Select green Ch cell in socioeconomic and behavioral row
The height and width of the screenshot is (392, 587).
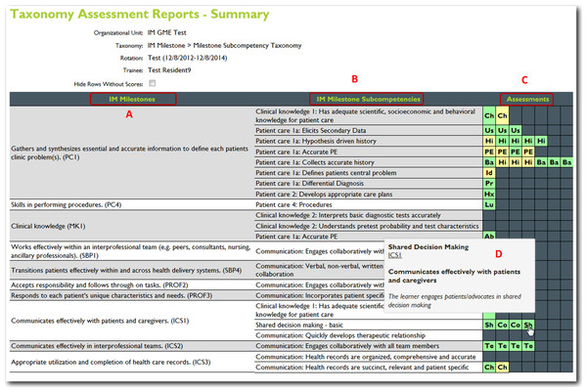489,115
